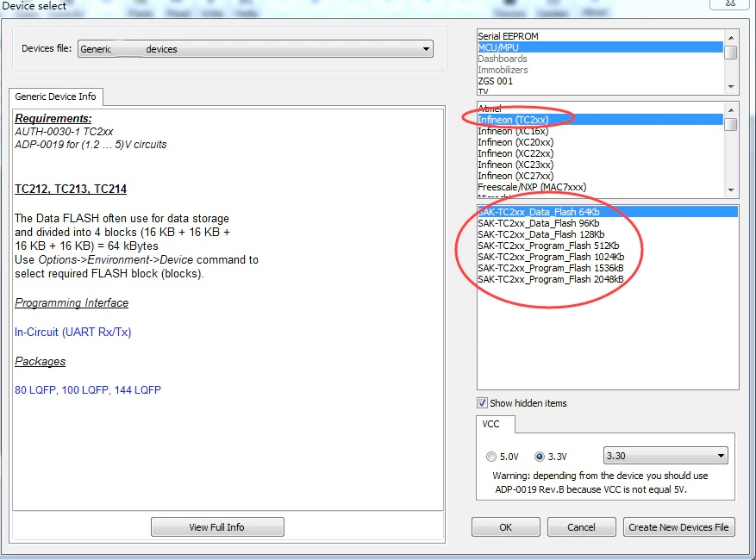Confirm with the OK button
Screen dimensions: 756x560
pyautogui.click(x=505, y=527)
